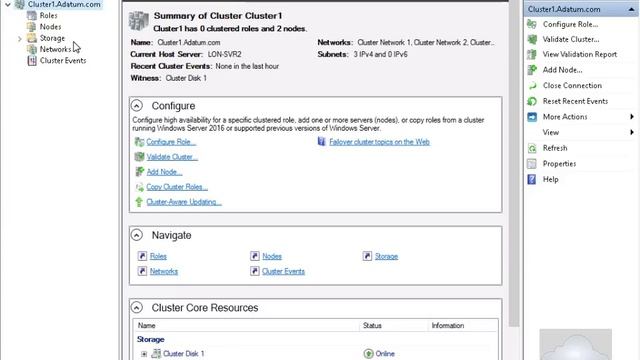This screenshot has width=640, height=360.
Task: Click the summary pane vertical scrollbar
Action: pos(514,163)
